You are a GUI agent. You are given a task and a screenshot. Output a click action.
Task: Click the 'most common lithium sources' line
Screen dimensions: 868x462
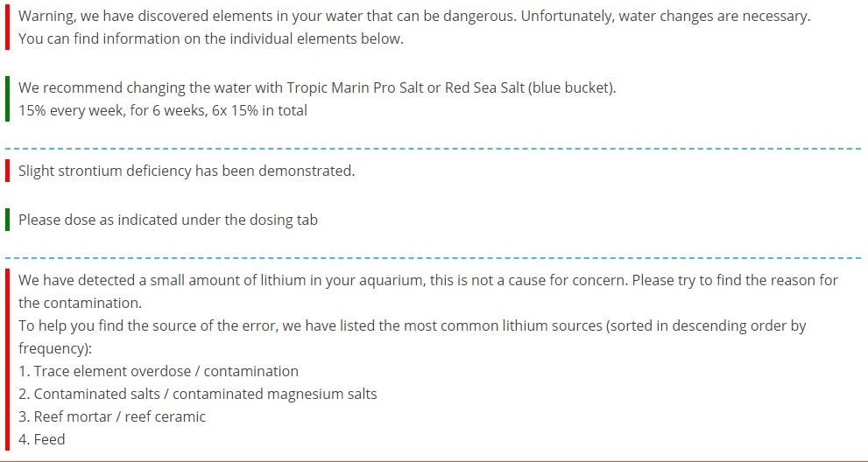click(x=413, y=337)
